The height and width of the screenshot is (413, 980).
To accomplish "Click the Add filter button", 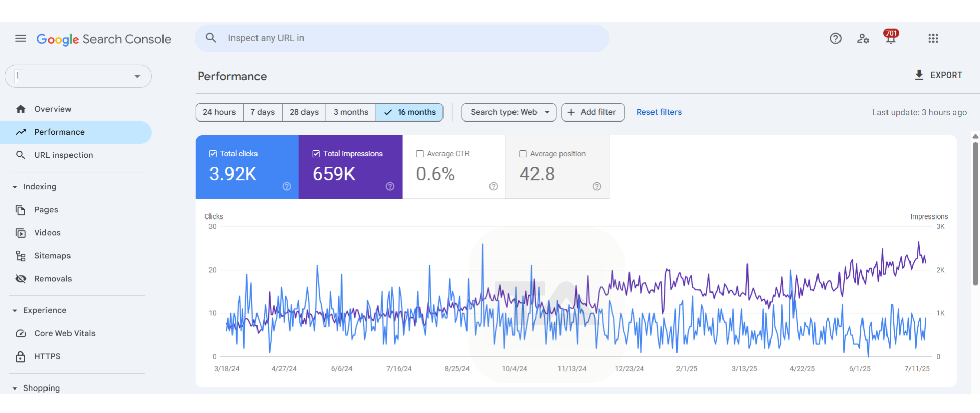I will [x=593, y=112].
